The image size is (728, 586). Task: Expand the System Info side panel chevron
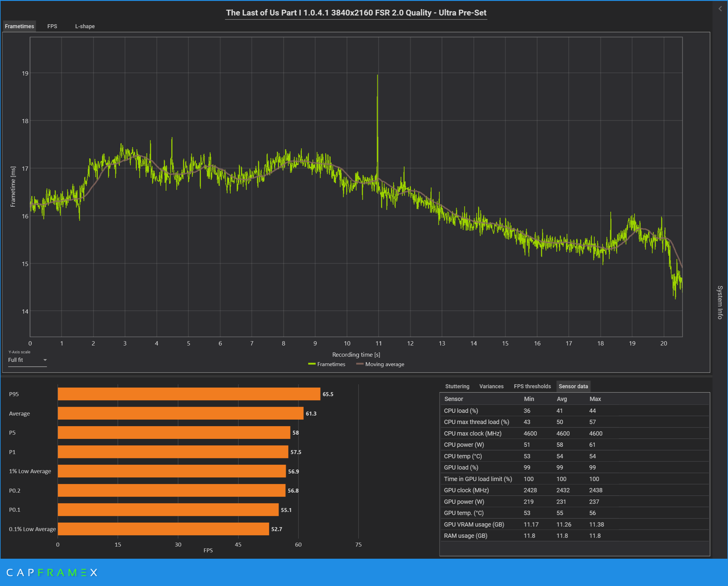click(720, 9)
